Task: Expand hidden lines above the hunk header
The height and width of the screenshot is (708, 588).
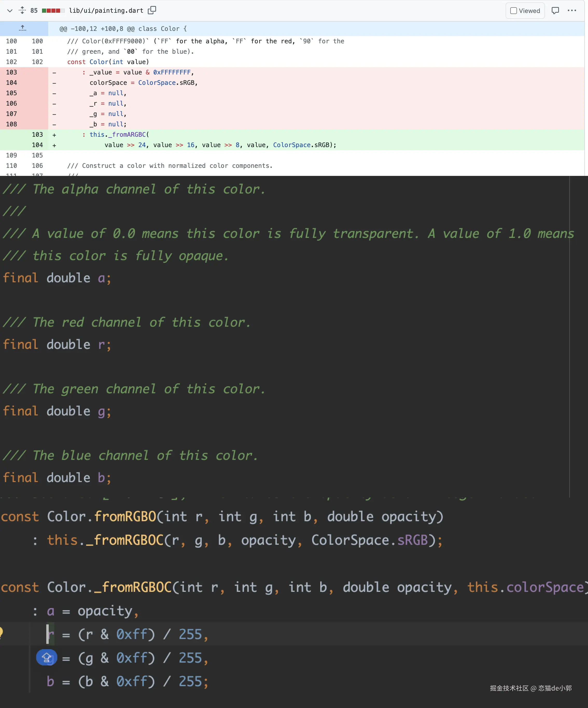Action: click(x=23, y=29)
